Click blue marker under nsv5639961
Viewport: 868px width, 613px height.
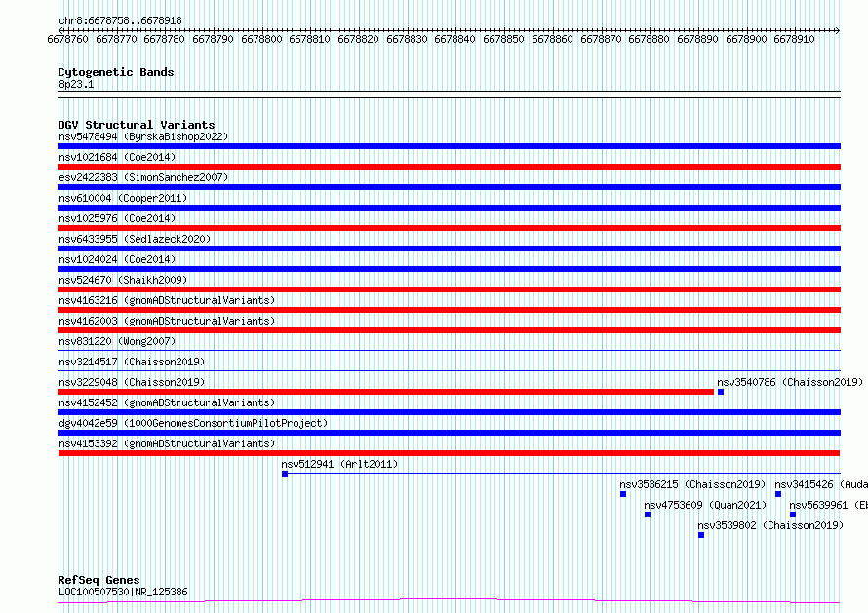pos(793,515)
